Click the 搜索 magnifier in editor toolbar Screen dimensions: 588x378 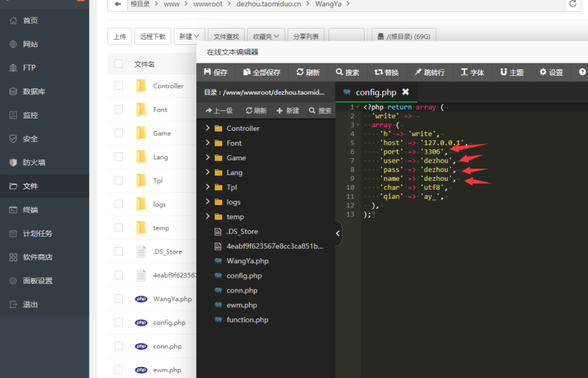[340, 72]
